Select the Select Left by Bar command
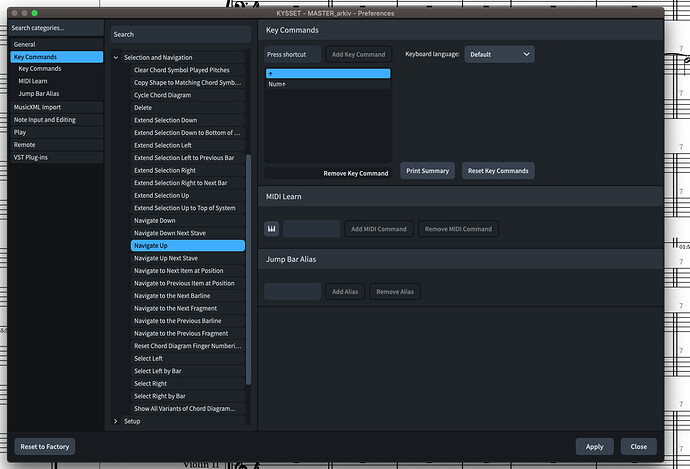The width and height of the screenshot is (690, 469). [x=188, y=371]
